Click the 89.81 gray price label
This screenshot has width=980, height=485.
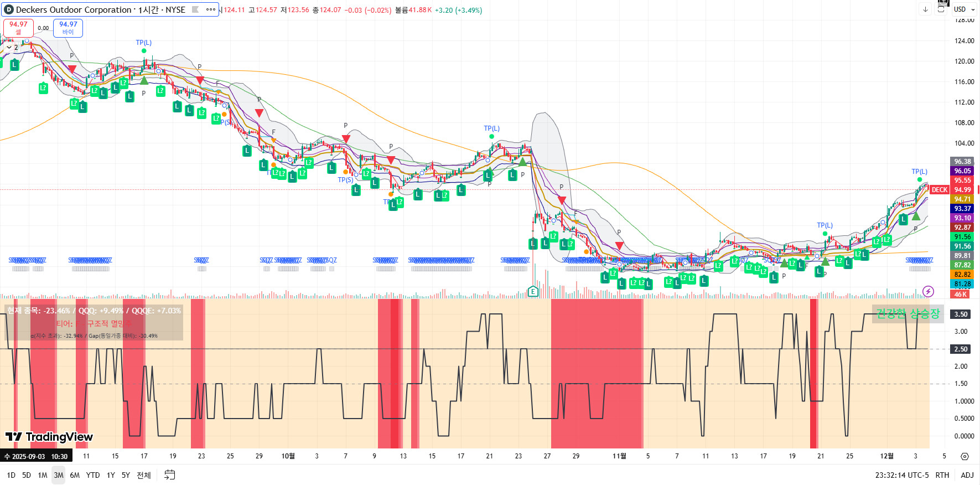(962, 256)
